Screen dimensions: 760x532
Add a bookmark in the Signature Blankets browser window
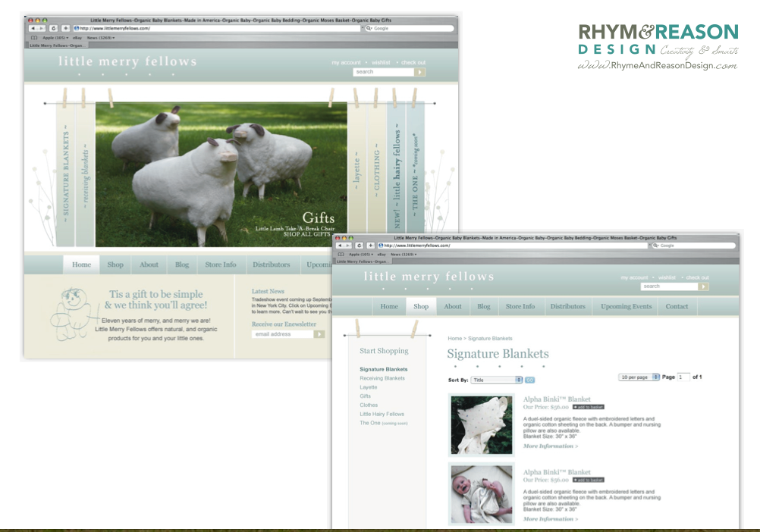pos(370,246)
